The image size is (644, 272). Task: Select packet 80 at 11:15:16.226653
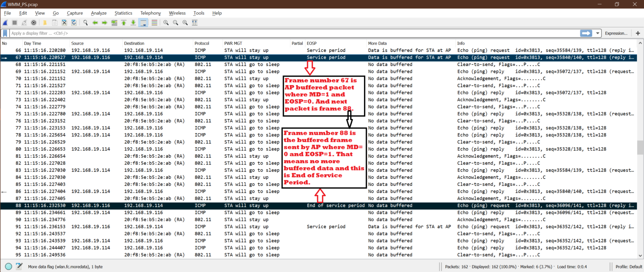[x=319, y=149]
